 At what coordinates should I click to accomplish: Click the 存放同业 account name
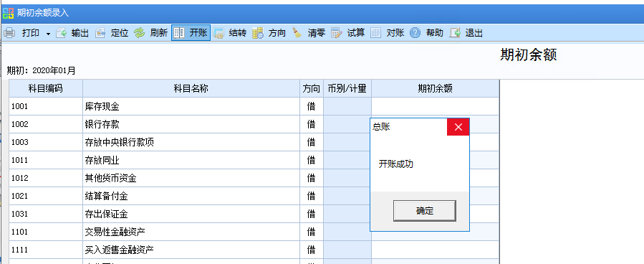(x=102, y=160)
